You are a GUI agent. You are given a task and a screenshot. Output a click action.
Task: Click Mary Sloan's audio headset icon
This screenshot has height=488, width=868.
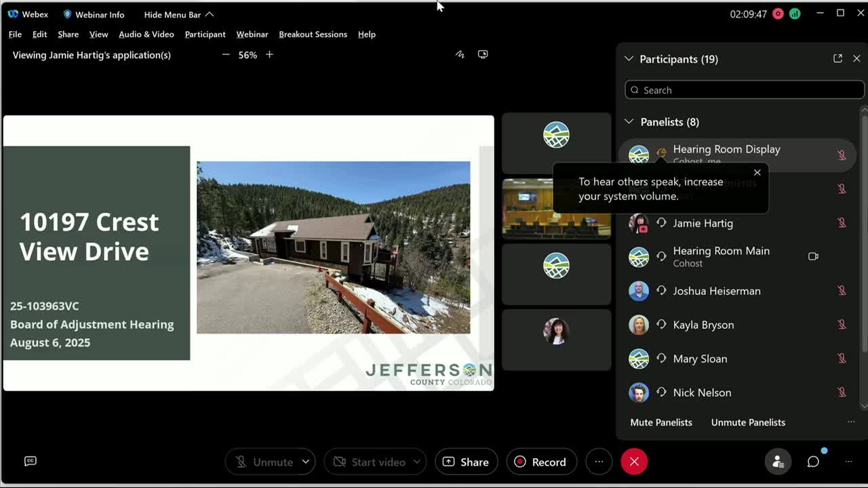pyautogui.click(x=661, y=358)
